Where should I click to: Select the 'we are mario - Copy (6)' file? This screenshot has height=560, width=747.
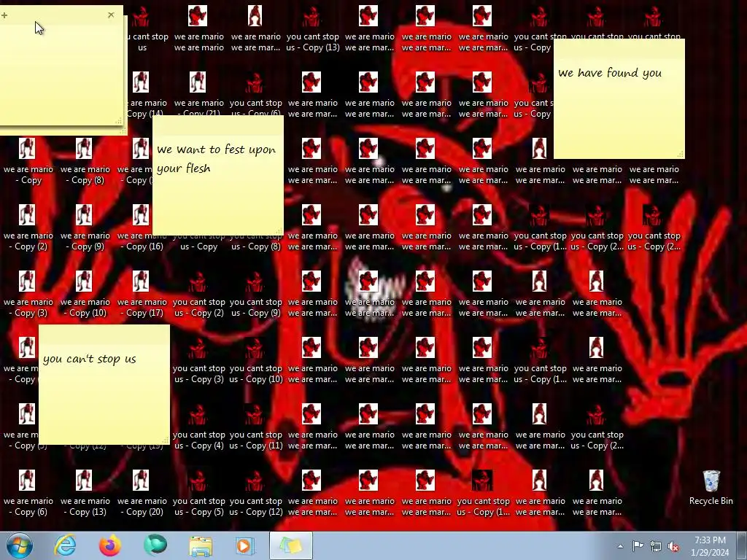[x=28, y=493]
